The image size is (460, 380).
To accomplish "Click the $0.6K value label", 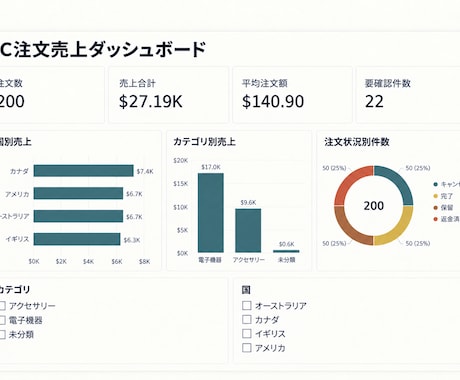I will click(x=287, y=244).
